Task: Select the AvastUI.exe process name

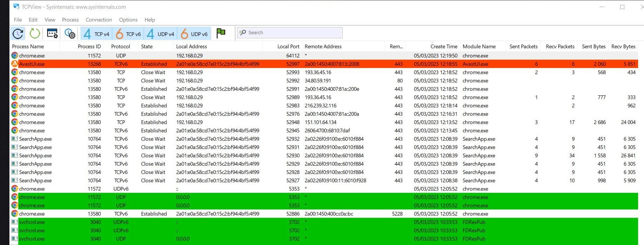Action: point(32,64)
